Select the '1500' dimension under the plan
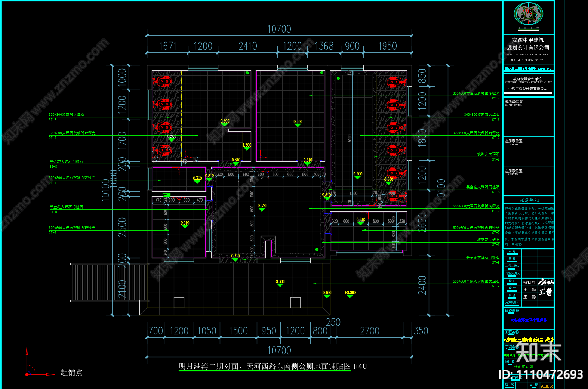This screenshot has width=588, height=389. [238, 331]
